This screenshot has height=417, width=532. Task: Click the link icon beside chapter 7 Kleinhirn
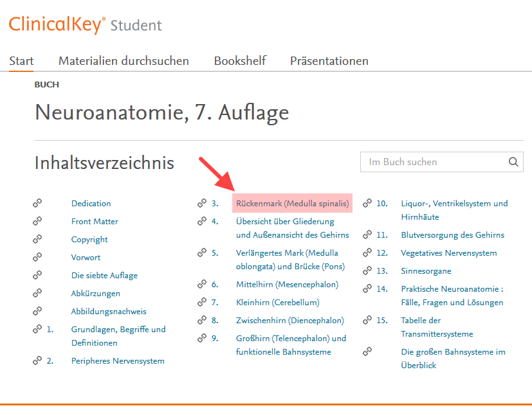click(202, 303)
